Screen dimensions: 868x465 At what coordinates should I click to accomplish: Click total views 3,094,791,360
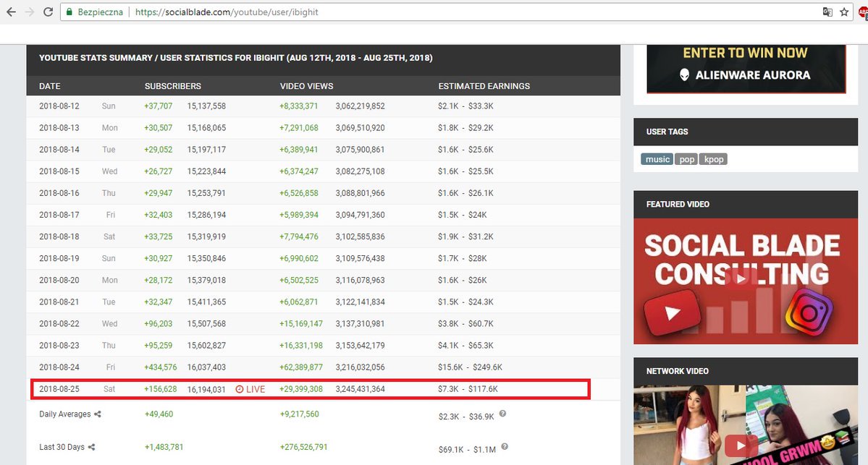coord(360,215)
